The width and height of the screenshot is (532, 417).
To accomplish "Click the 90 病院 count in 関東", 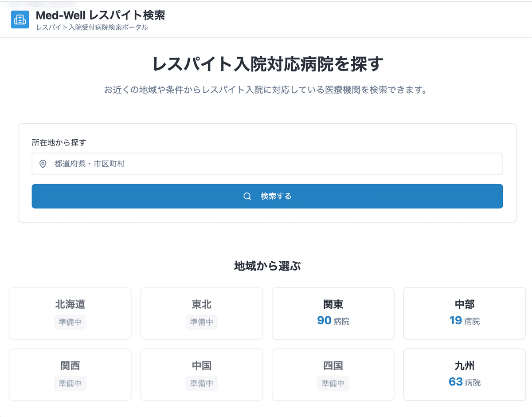I will pyautogui.click(x=333, y=320).
